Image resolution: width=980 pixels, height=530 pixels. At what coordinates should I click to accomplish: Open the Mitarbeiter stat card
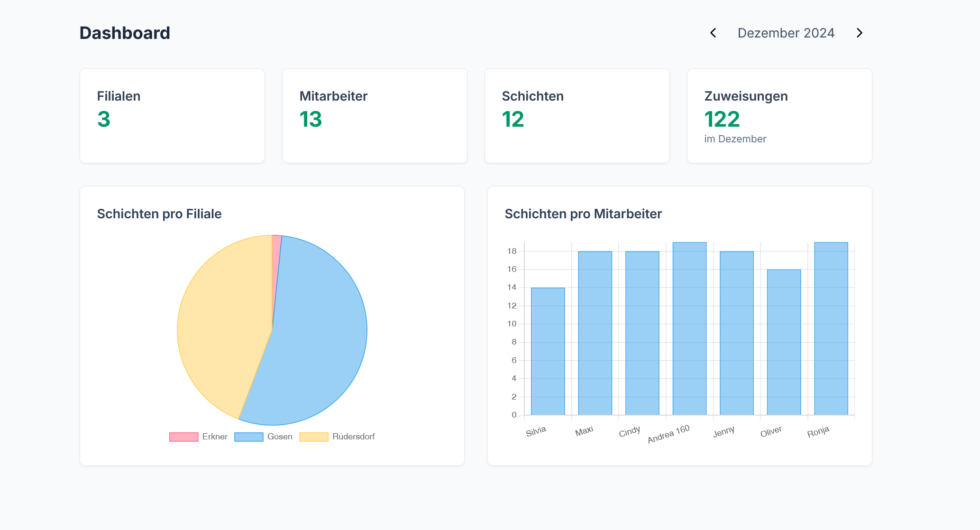tap(375, 116)
